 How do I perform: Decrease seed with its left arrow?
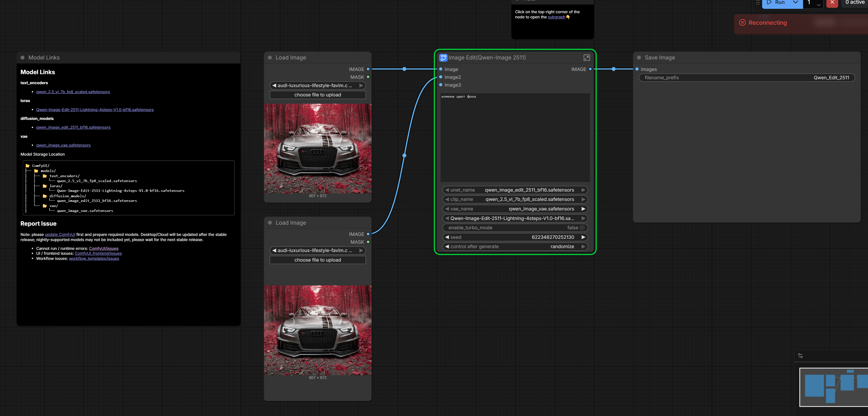447,237
